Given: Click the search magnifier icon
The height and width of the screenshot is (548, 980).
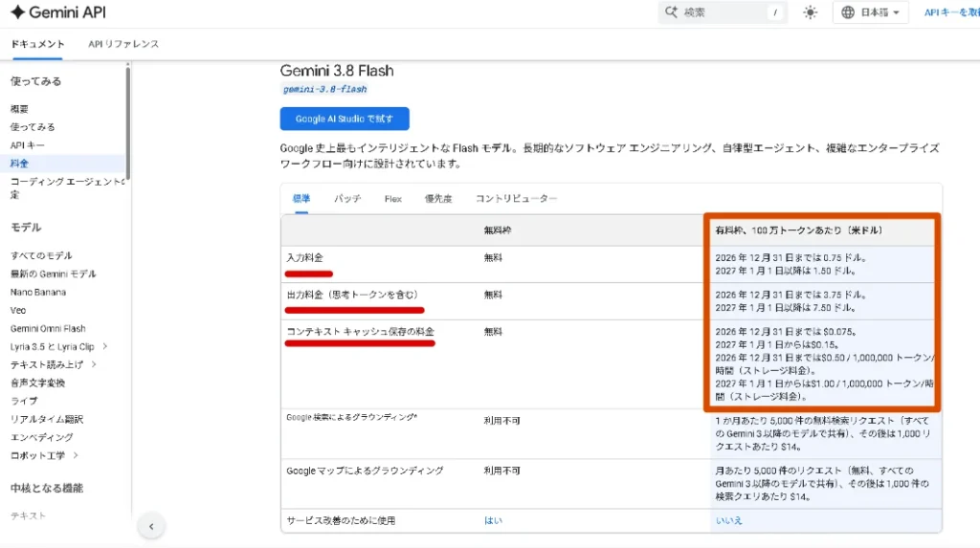Looking at the screenshot, I should click(x=671, y=11).
